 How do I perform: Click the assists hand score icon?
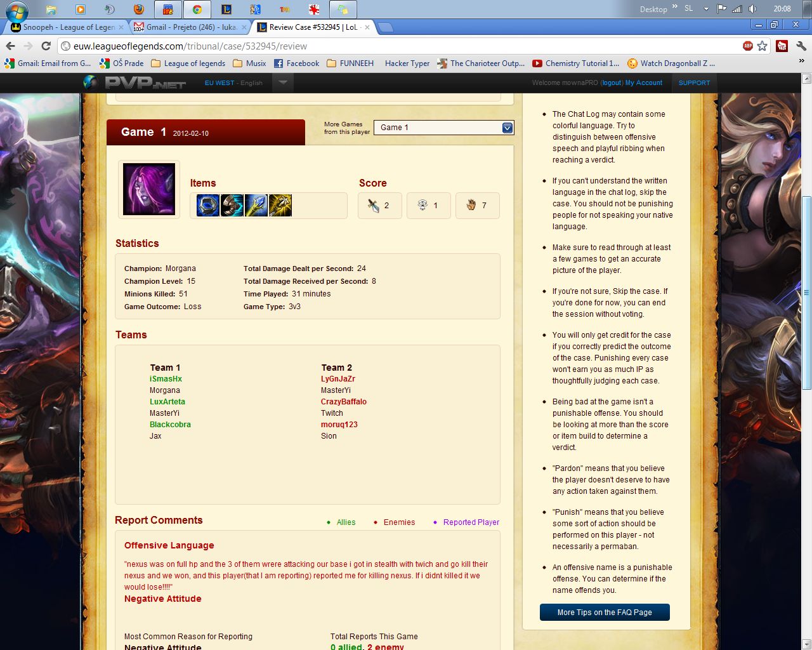(471, 205)
